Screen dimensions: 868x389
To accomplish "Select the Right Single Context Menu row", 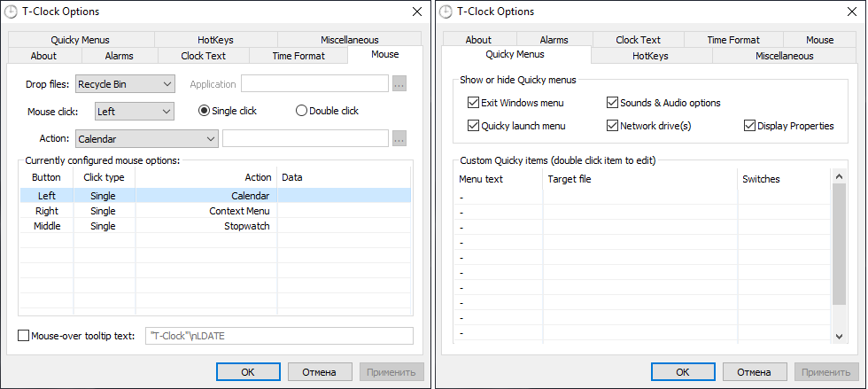I will 215,211.
